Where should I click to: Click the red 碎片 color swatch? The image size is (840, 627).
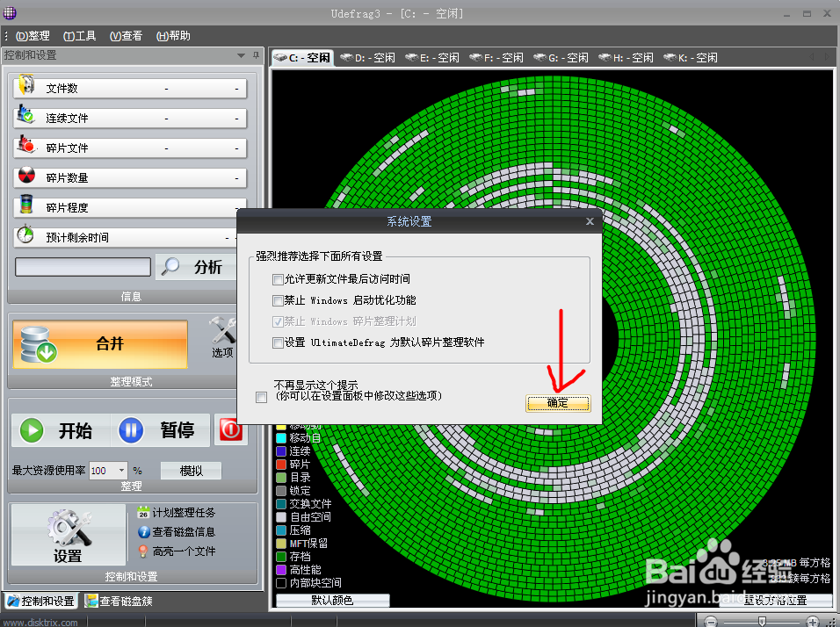click(280, 465)
